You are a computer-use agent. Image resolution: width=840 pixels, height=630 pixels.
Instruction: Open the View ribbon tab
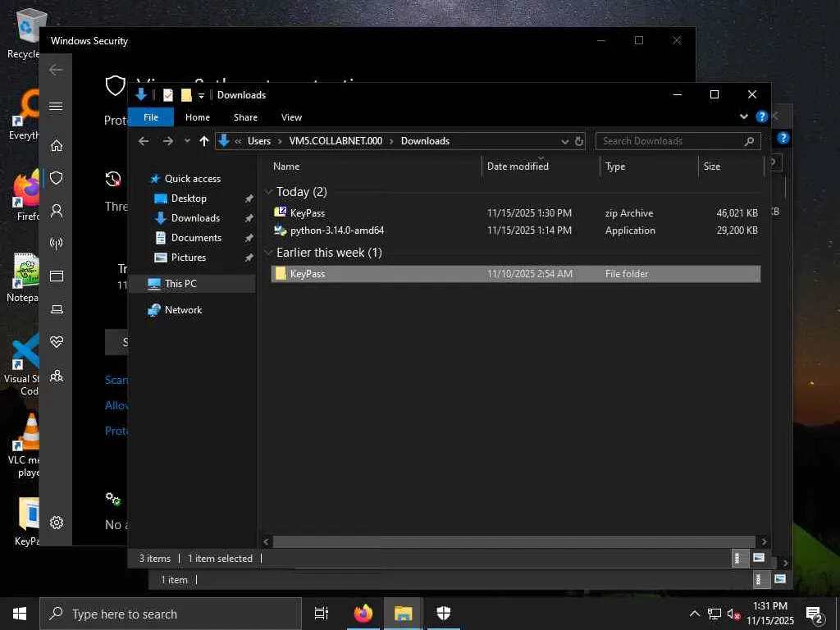point(291,117)
